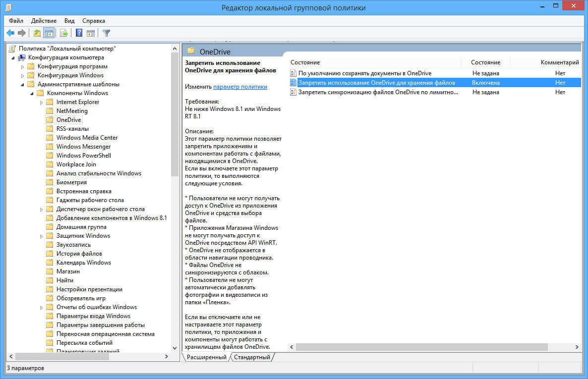
Task: Click the Forward arrow toolbar icon
Action: coord(22,33)
